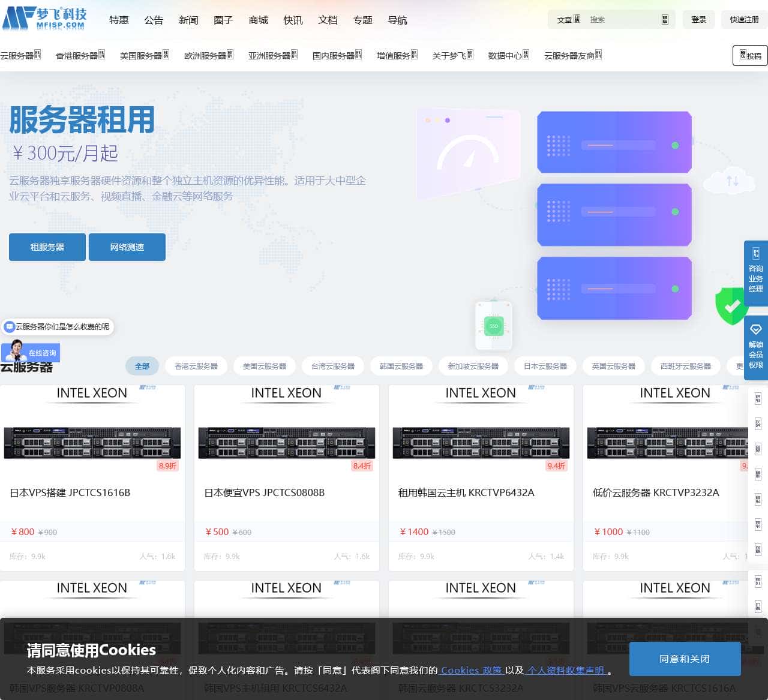Image resolution: width=768 pixels, height=700 pixels.
Task: Select the 新加坡云服务器 filter tab
Action: 473,366
